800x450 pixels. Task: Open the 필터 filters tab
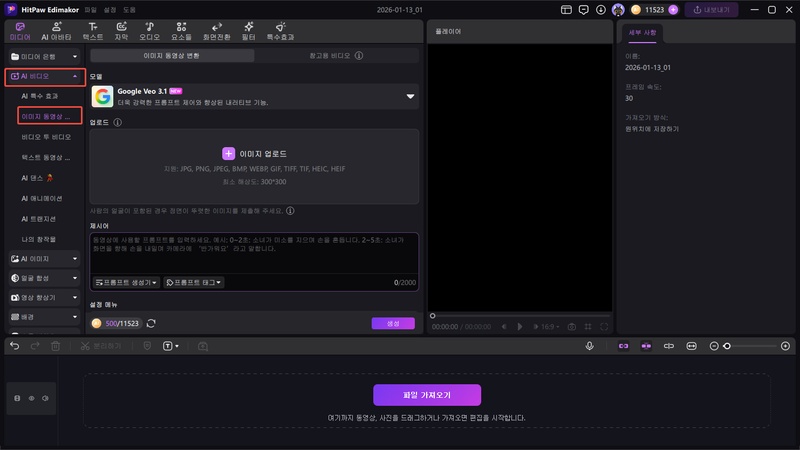[x=248, y=31]
